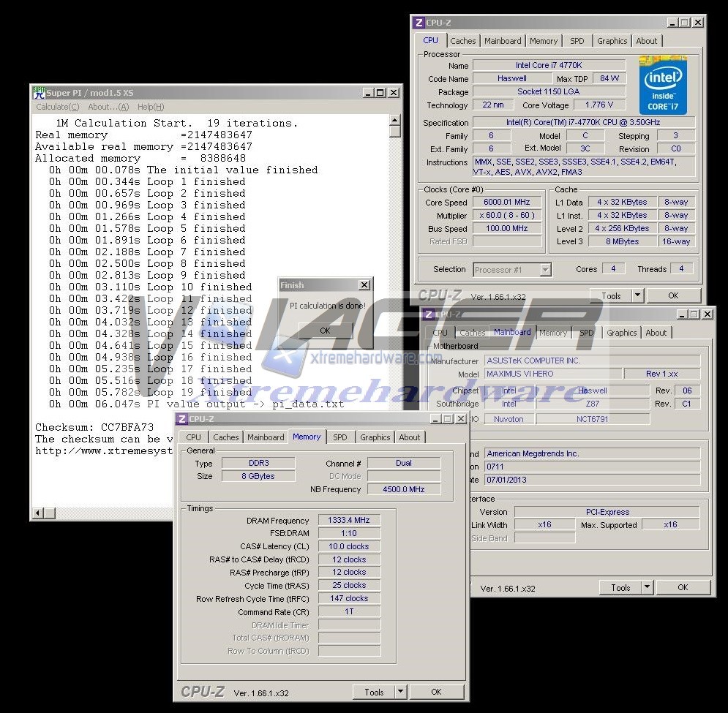Click OK button in Memory CPU-Z window

[436, 692]
